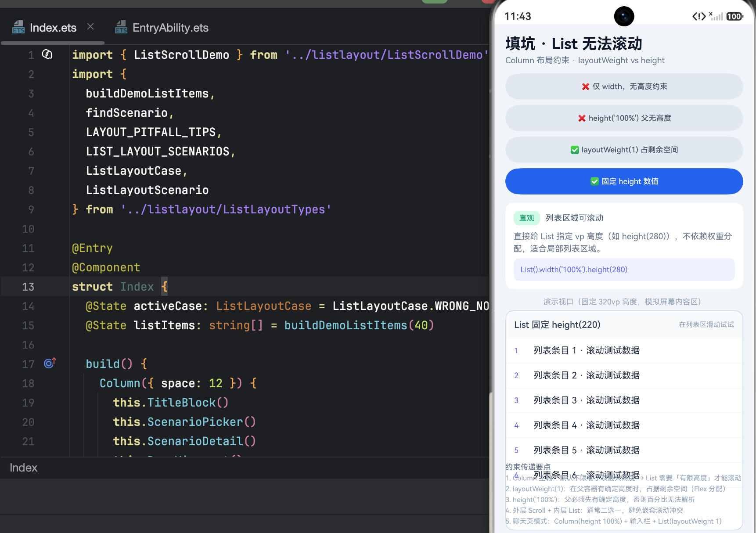Click the '../listlayout/ListLayoutTypes' import path
Image resolution: width=756 pixels, height=533 pixels.
point(226,209)
